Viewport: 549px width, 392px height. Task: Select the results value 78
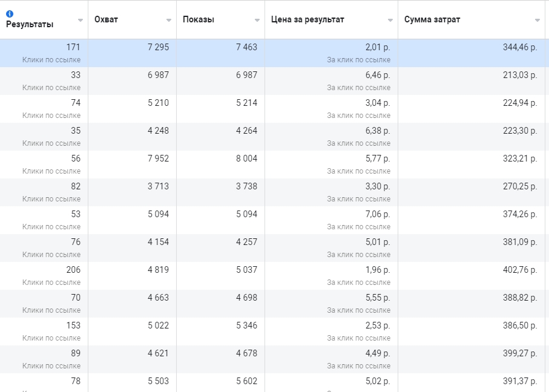pyautogui.click(x=76, y=381)
